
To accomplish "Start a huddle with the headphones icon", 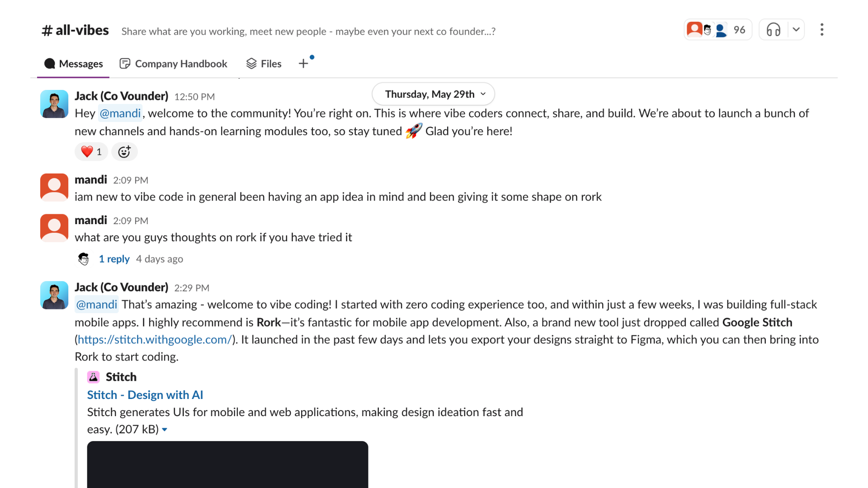I will point(774,29).
